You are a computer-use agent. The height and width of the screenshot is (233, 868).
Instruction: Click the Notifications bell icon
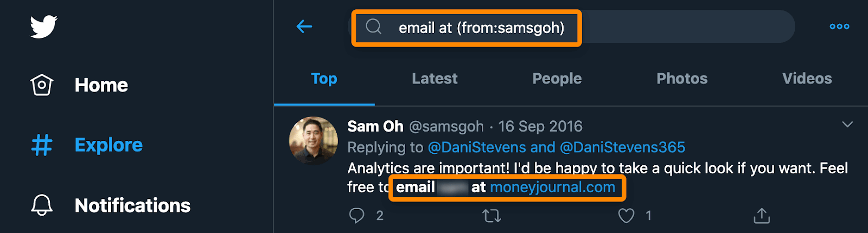pyautogui.click(x=42, y=205)
